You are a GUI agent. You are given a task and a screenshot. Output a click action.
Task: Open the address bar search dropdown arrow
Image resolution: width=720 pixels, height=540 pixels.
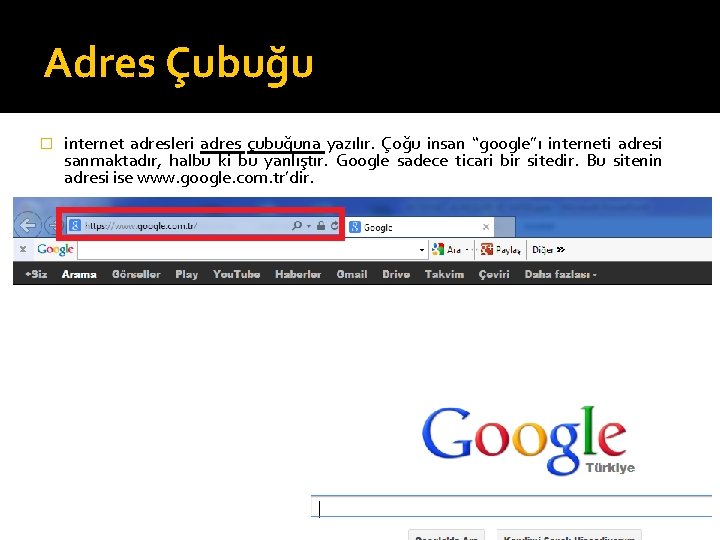pos(309,226)
